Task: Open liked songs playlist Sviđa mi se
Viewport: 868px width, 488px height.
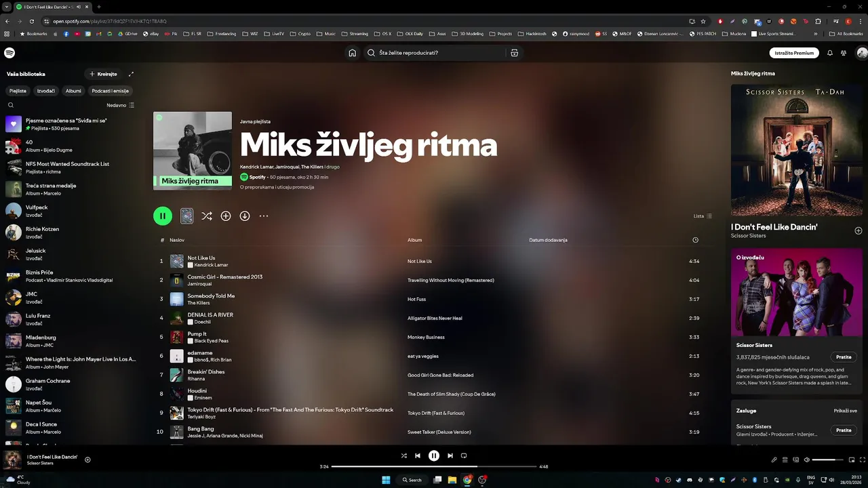Action: click(x=71, y=124)
